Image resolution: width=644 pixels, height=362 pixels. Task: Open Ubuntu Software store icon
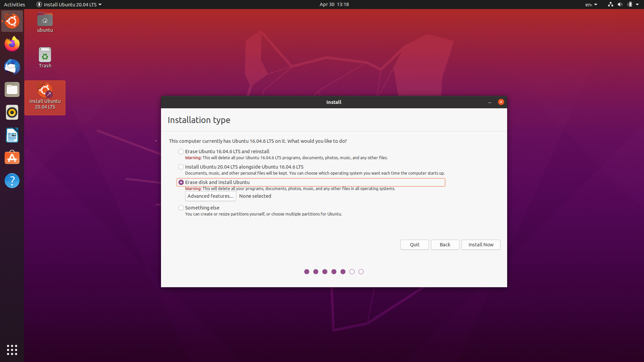tap(12, 158)
